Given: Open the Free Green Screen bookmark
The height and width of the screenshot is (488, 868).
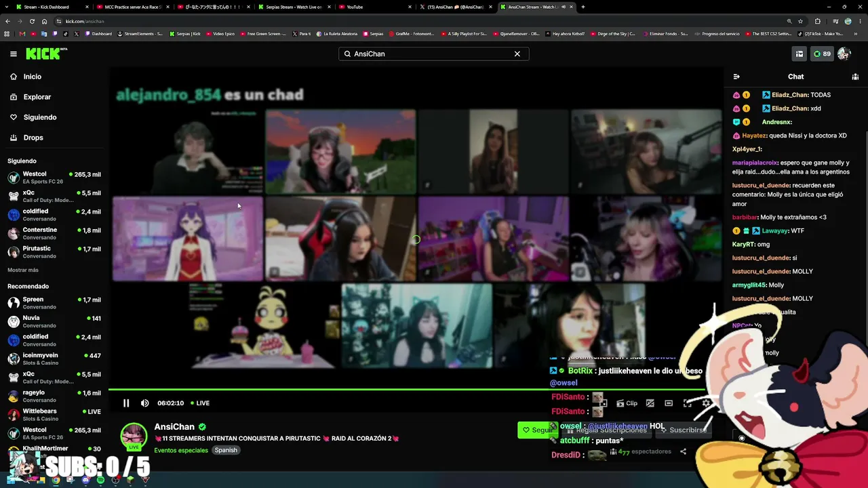Looking at the screenshot, I should pos(264,33).
